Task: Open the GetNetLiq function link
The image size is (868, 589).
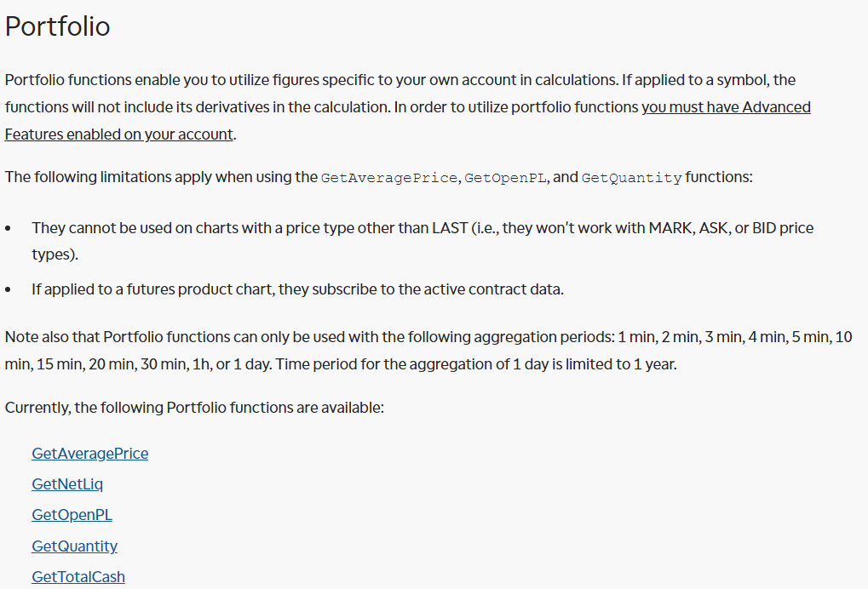Action: point(67,484)
